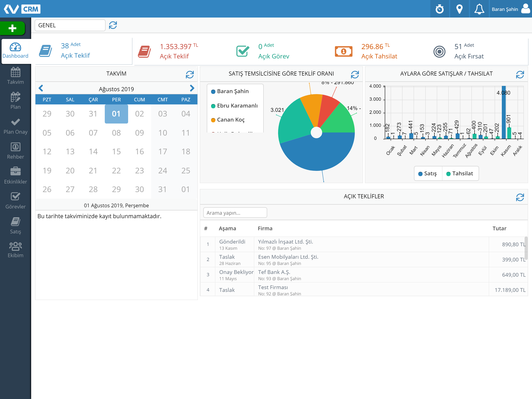
Task: Toggle Ebru Karamanlı in pie legend
Action: (234, 106)
